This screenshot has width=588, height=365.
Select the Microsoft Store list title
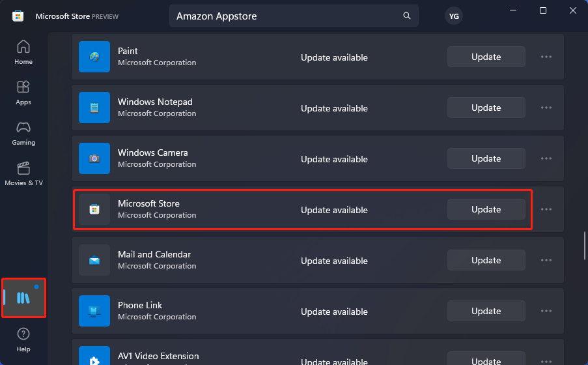click(148, 203)
